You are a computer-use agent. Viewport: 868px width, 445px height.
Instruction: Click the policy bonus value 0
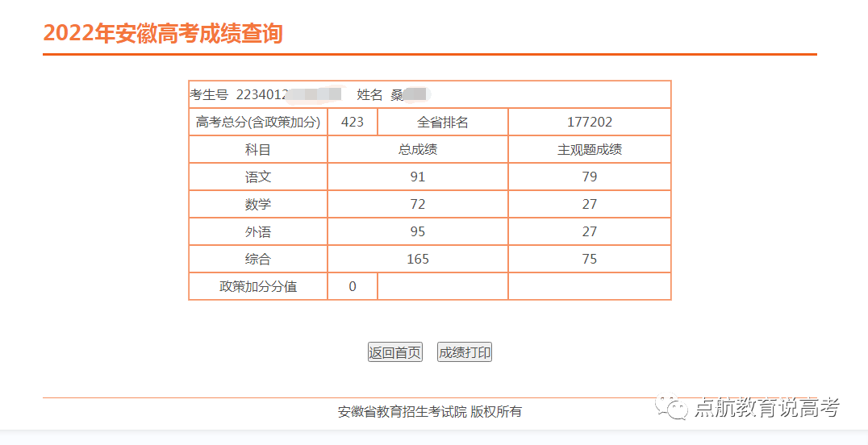click(353, 286)
